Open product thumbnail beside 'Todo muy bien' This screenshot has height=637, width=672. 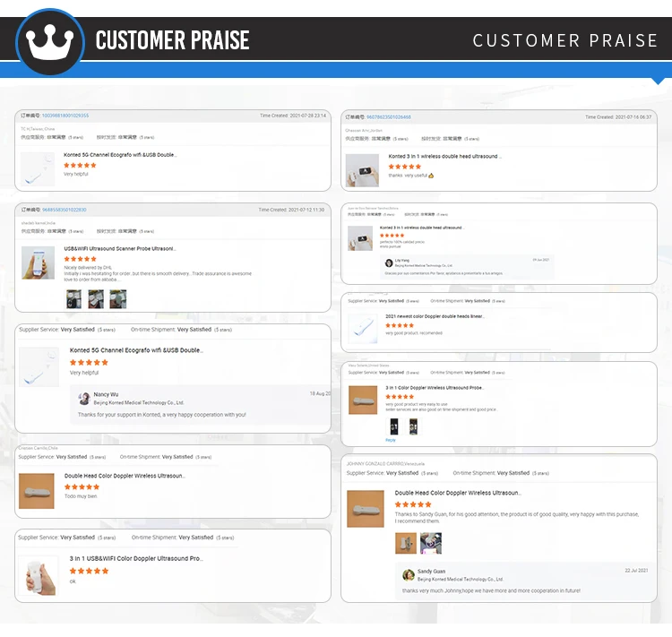point(37,491)
